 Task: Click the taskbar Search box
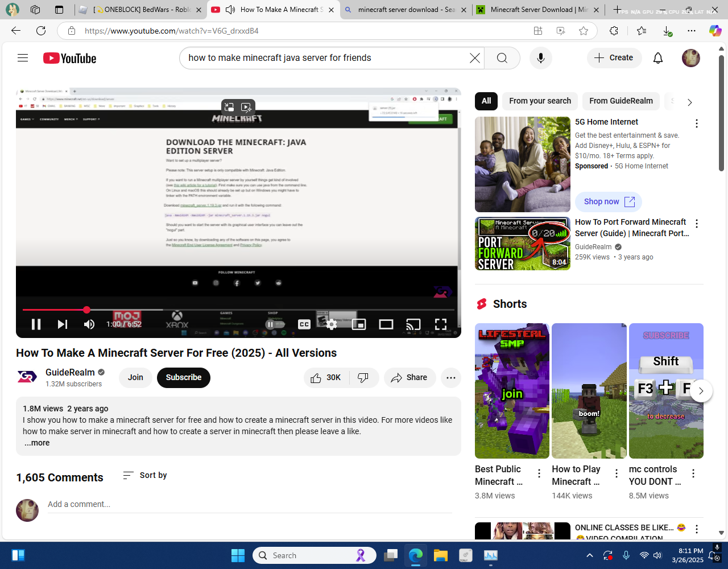[315, 555]
